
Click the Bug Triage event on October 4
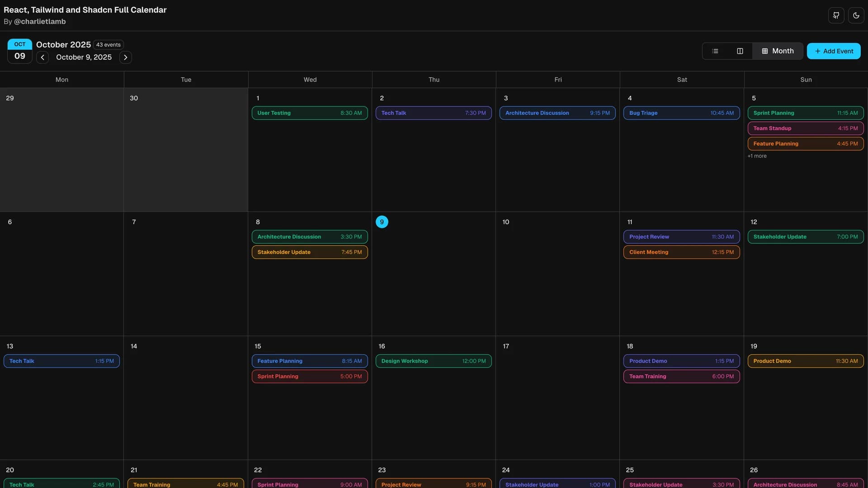point(682,113)
